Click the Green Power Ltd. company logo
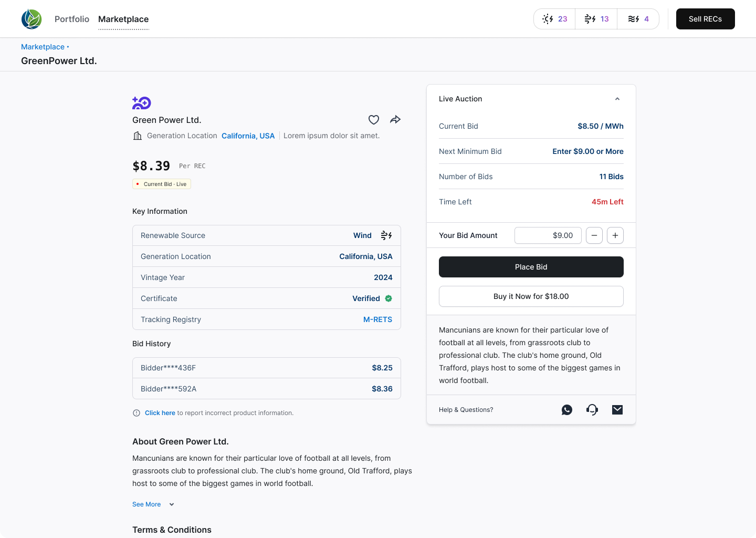The image size is (756, 538). coord(142,103)
